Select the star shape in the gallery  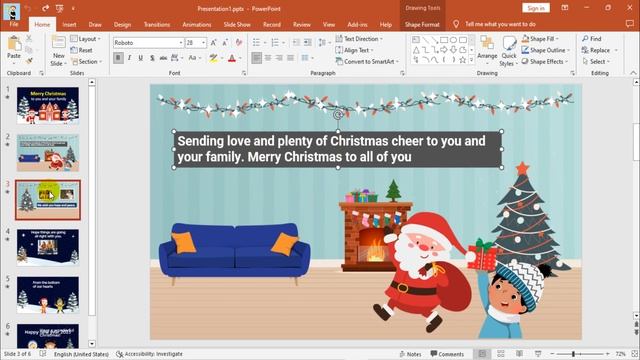coord(462,60)
